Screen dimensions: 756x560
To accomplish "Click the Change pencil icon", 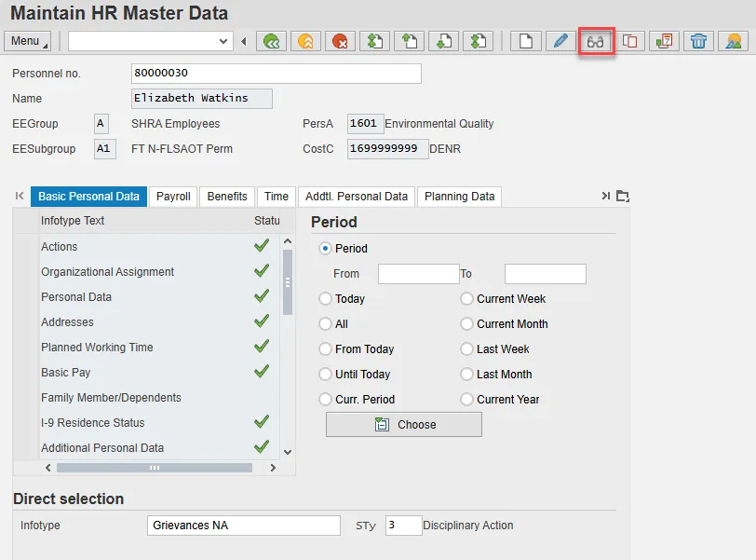I will (x=560, y=41).
